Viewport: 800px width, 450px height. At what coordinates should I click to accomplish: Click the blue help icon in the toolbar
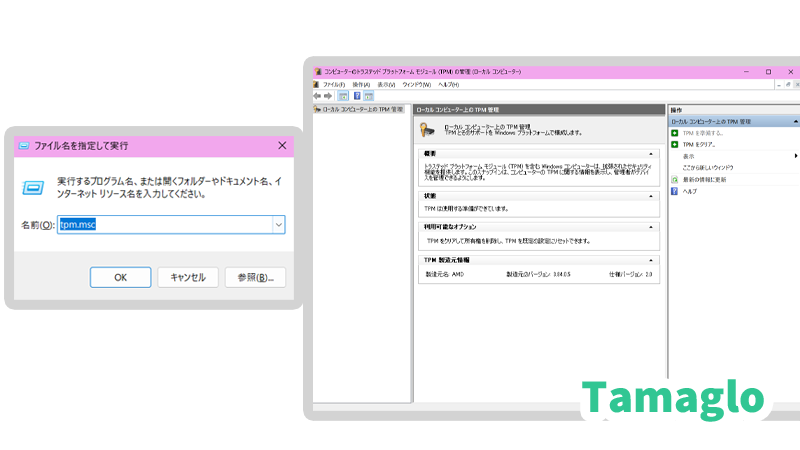(x=356, y=96)
